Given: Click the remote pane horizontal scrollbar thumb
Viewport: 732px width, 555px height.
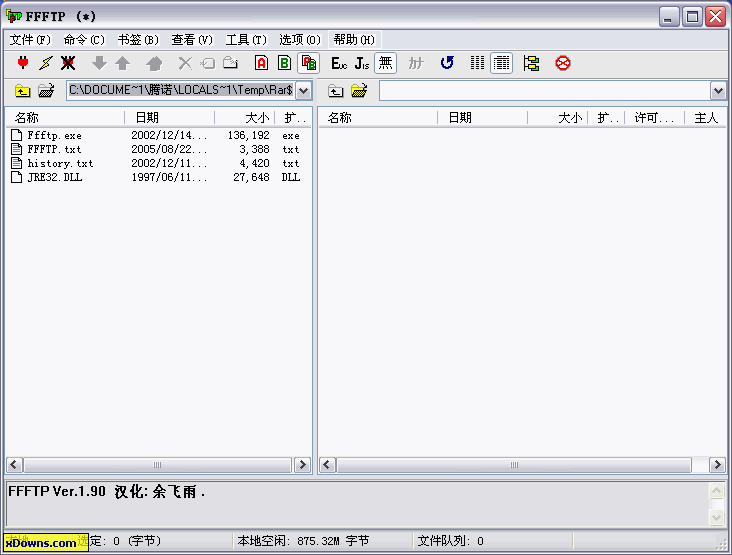Looking at the screenshot, I should (514, 465).
